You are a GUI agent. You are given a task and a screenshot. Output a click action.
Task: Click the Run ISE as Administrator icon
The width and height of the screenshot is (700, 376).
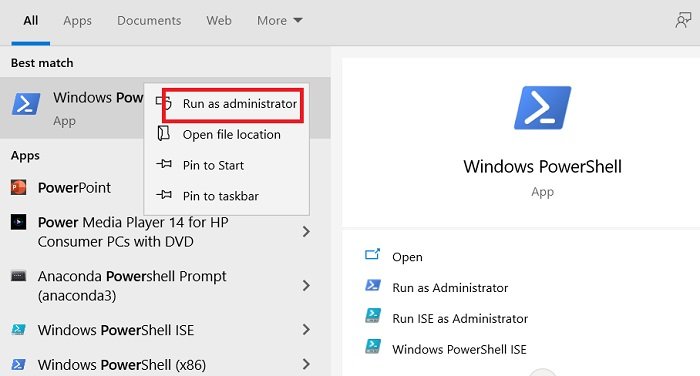pos(373,316)
